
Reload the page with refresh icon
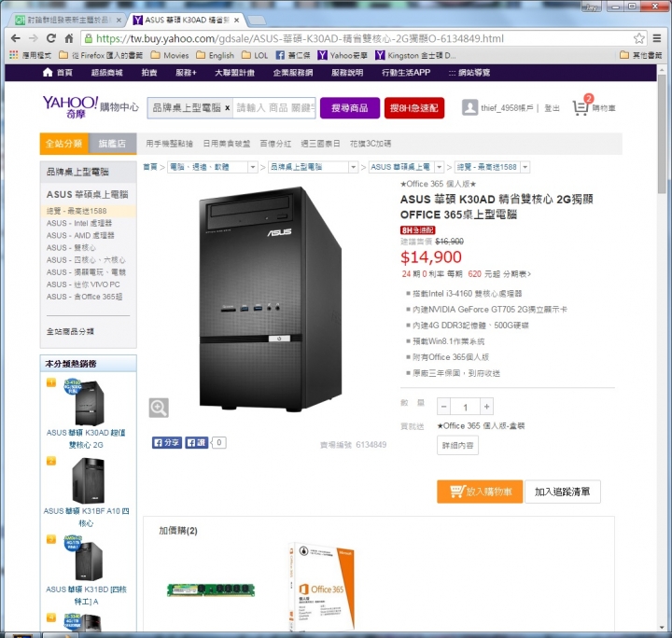pyautogui.click(x=51, y=38)
